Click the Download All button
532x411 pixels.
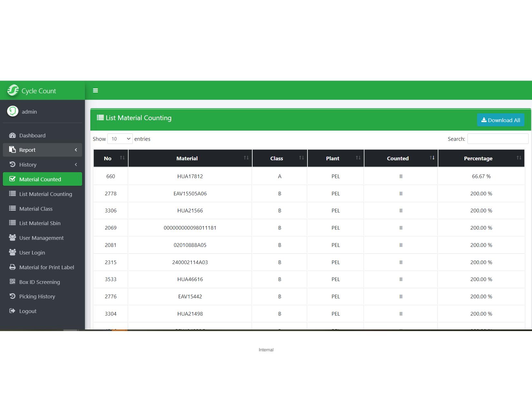(500, 120)
